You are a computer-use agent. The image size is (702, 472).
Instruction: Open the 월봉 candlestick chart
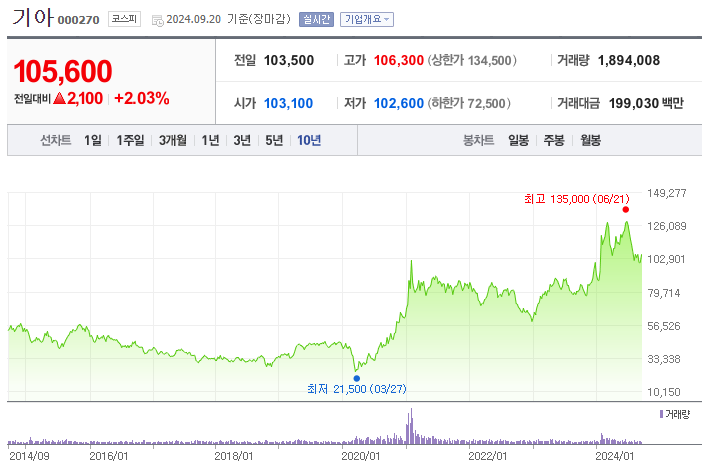coord(591,140)
